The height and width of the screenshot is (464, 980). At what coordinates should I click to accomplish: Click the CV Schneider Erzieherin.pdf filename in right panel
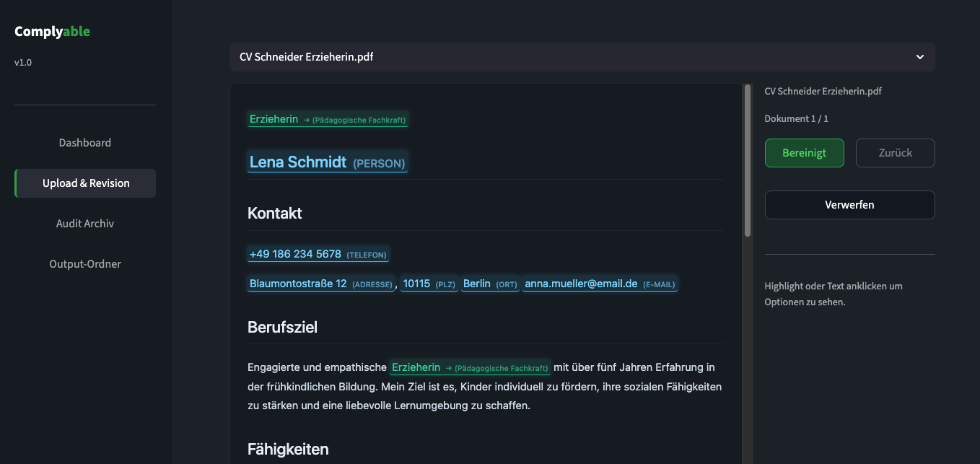[823, 91]
